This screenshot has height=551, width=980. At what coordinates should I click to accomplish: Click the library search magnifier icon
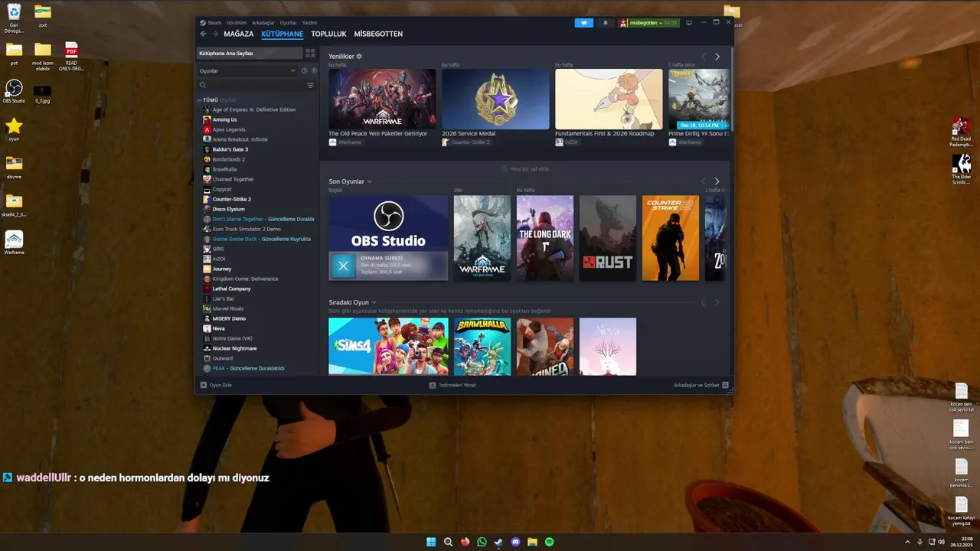(x=203, y=85)
